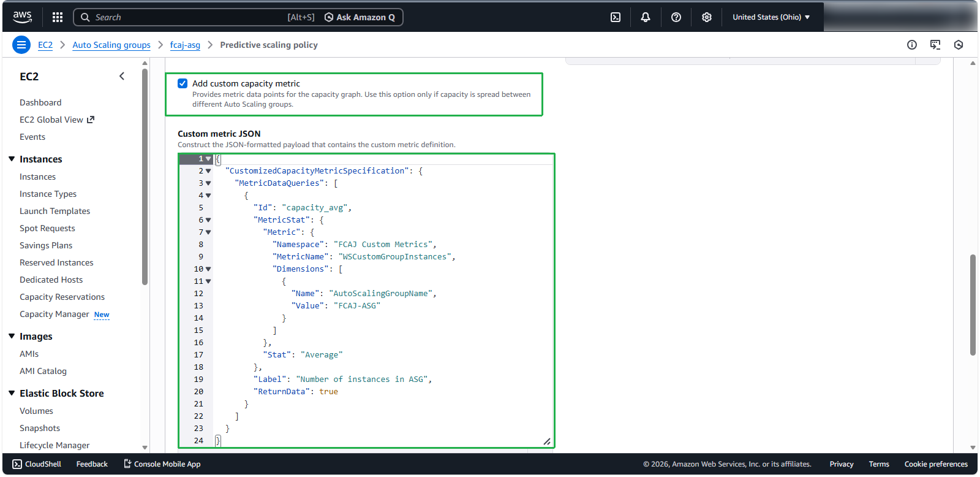Screen dimensions: 980x477
Task: Fold the dimension object at line 11
Action: (x=208, y=281)
